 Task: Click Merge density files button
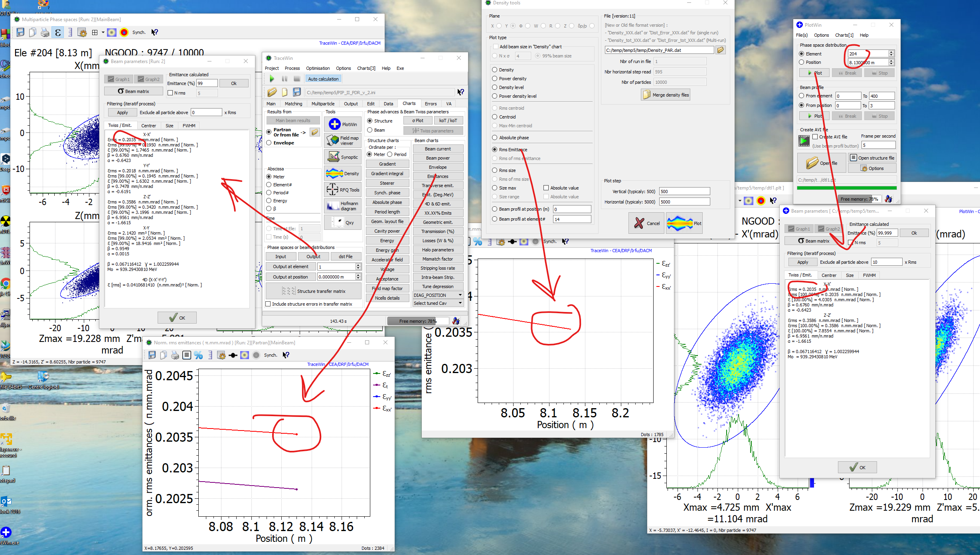pyautogui.click(x=666, y=95)
